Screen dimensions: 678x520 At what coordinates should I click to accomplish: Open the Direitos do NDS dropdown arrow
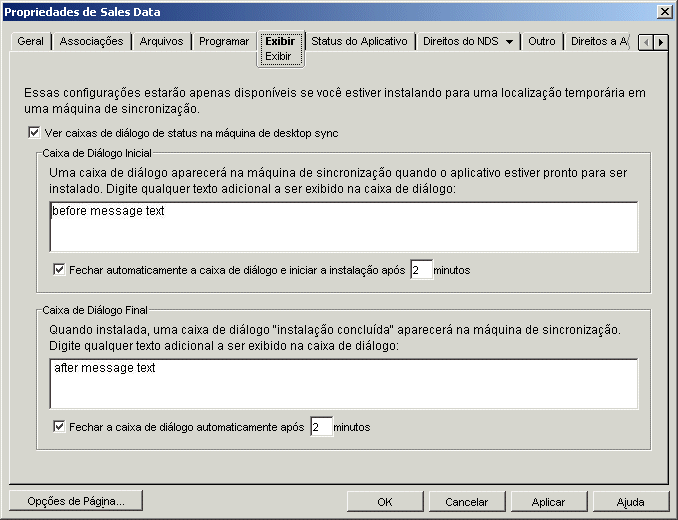click(509, 42)
